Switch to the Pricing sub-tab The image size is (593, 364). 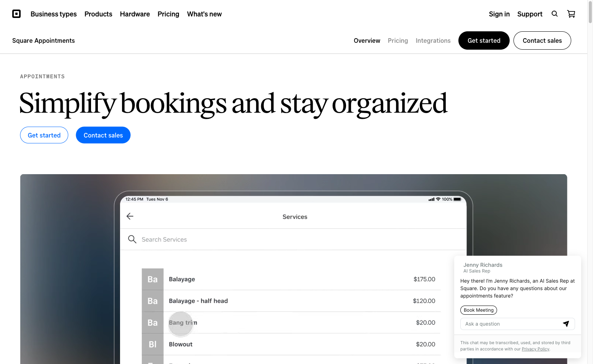point(398,40)
